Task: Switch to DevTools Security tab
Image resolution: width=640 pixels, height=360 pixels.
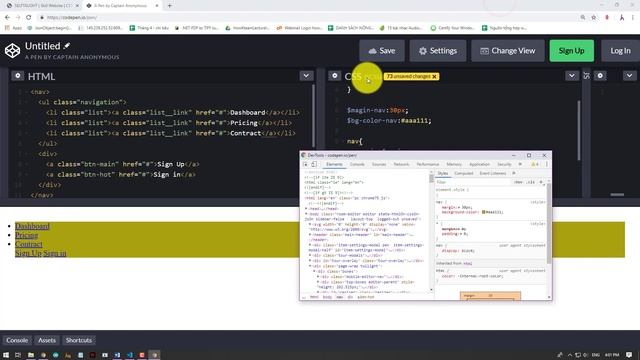Action: coord(504,164)
